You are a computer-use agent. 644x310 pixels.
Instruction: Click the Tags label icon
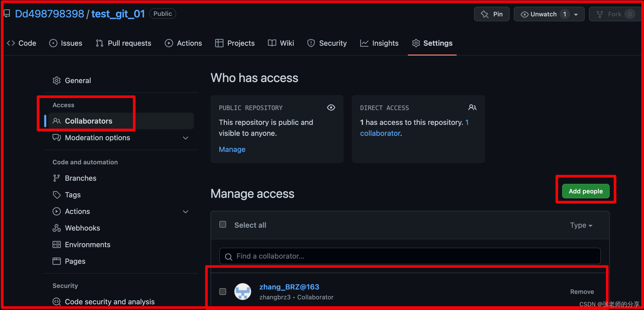[56, 195]
